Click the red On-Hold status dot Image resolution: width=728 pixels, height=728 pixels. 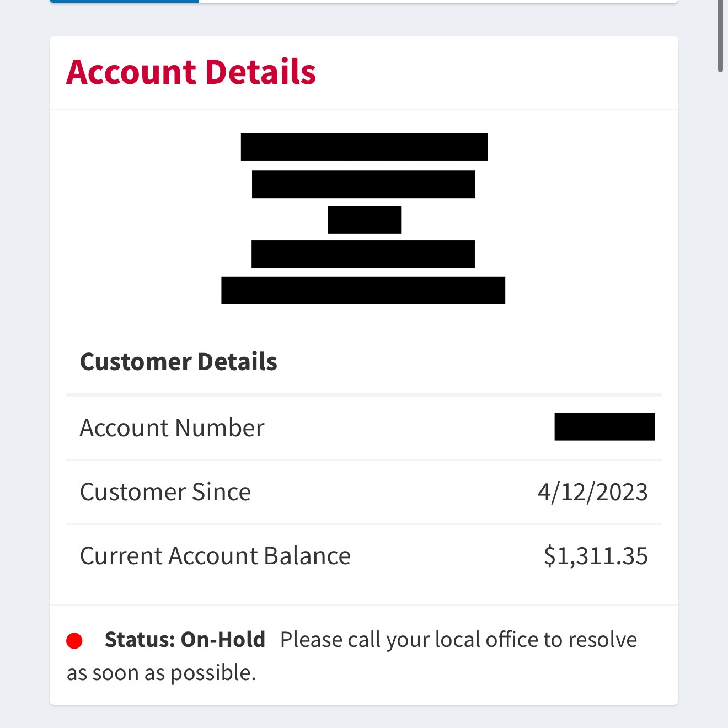point(74,641)
